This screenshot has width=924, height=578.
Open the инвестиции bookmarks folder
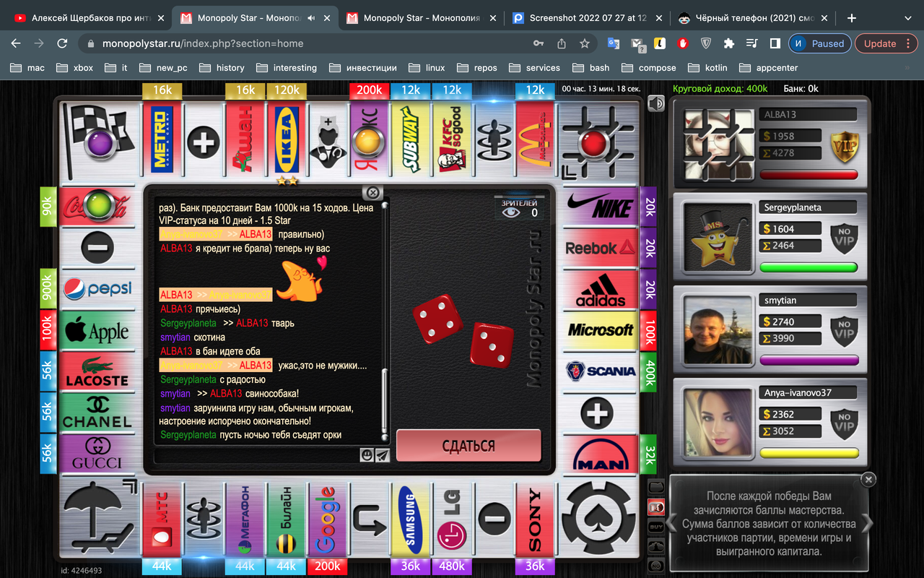point(363,68)
